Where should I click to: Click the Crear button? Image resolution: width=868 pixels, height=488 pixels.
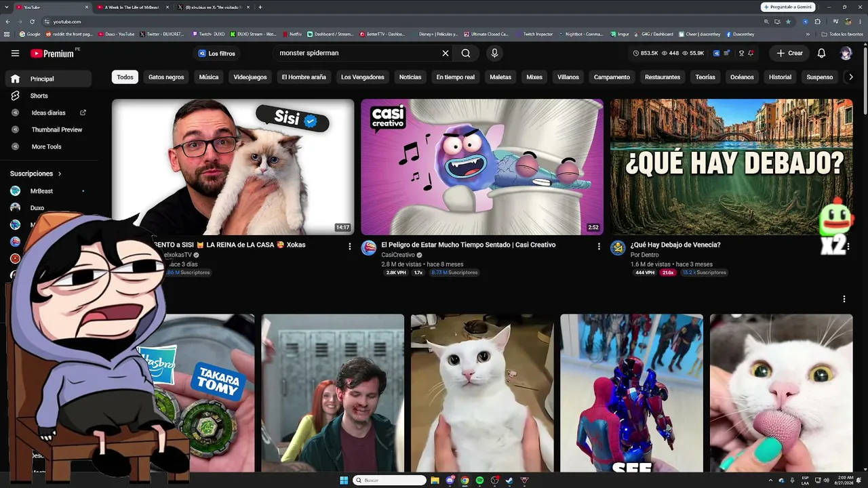(x=790, y=53)
